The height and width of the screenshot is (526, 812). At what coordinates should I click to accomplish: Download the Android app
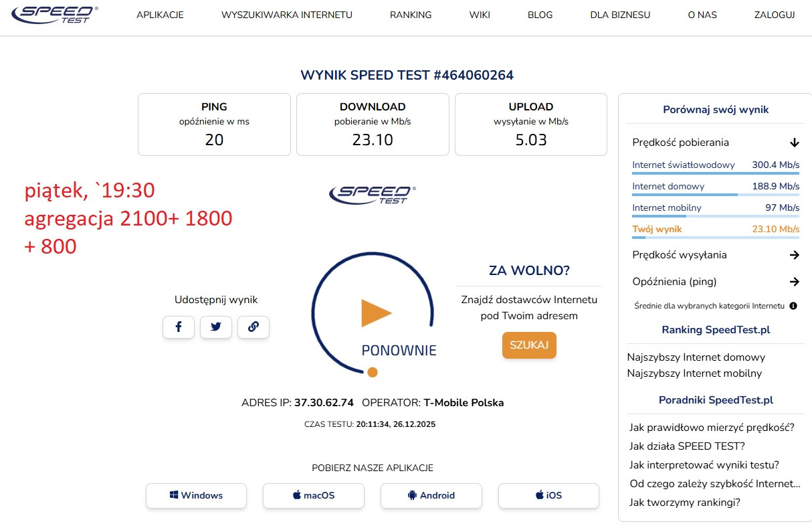pos(431,496)
